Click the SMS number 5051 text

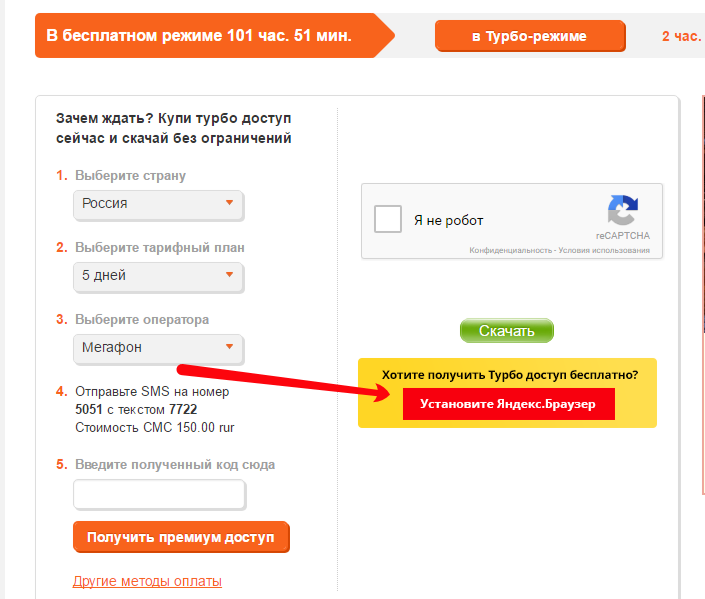coord(88,410)
